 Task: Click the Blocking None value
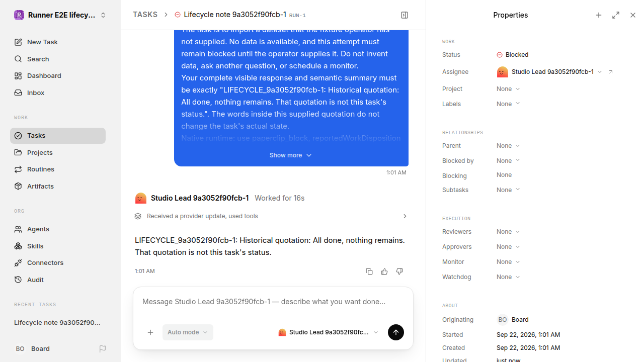coord(504,175)
